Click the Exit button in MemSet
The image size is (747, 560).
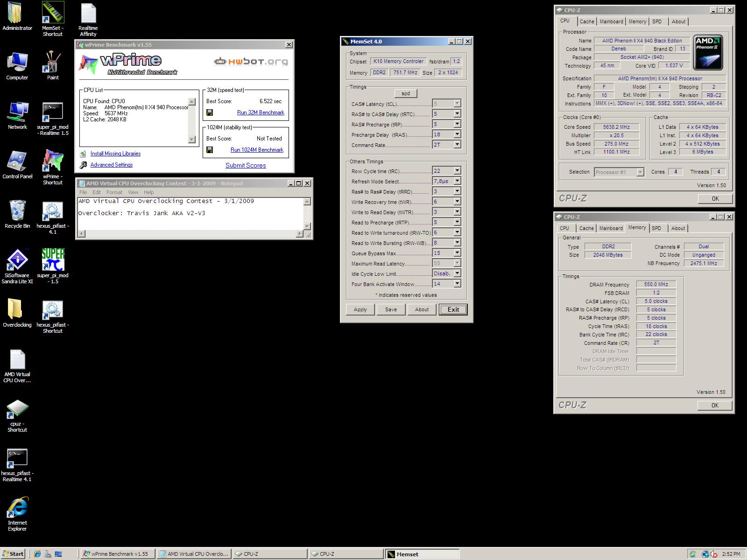(453, 309)
